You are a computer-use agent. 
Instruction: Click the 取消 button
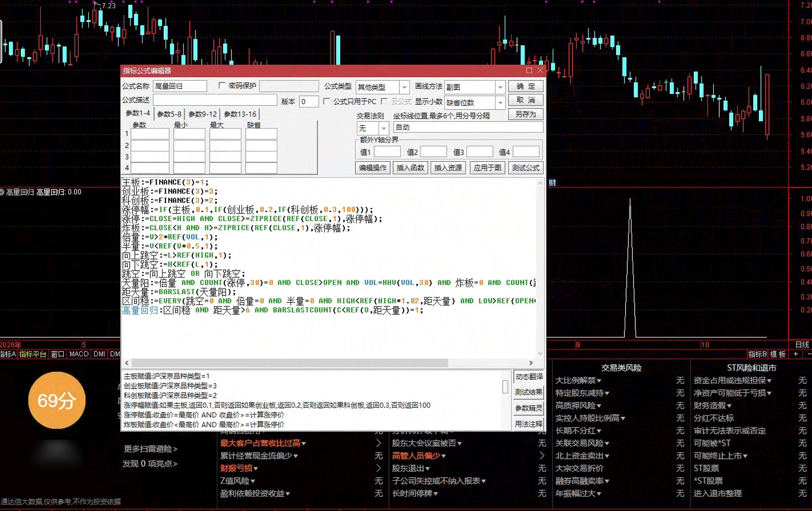[526, 100]
